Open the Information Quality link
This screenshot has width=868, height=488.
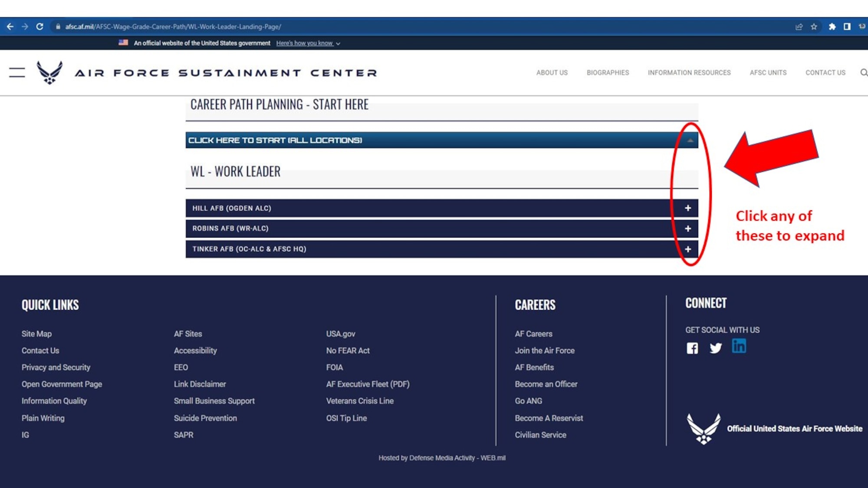[x=54, y=401]
